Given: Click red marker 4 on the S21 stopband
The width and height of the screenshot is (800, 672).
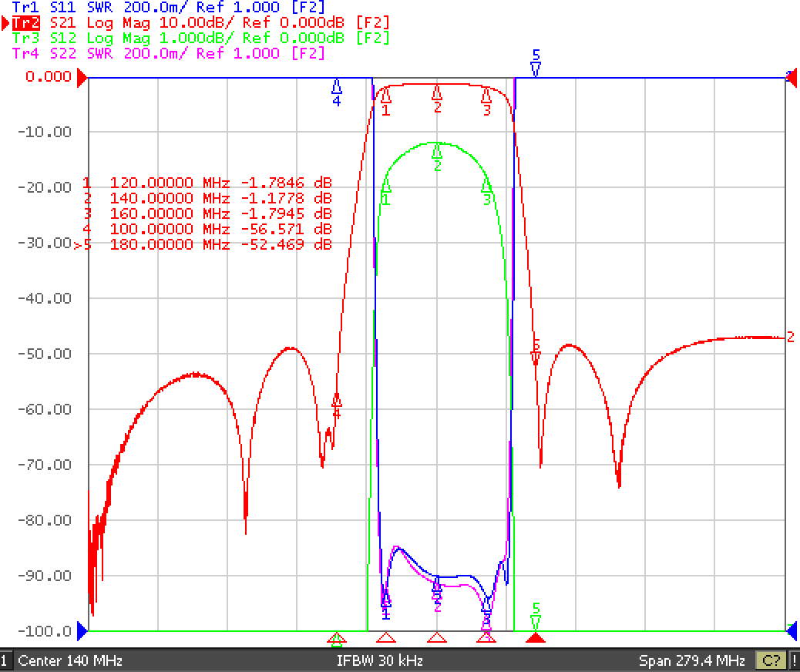Looking at the screenshot, I should click(336, 406).
